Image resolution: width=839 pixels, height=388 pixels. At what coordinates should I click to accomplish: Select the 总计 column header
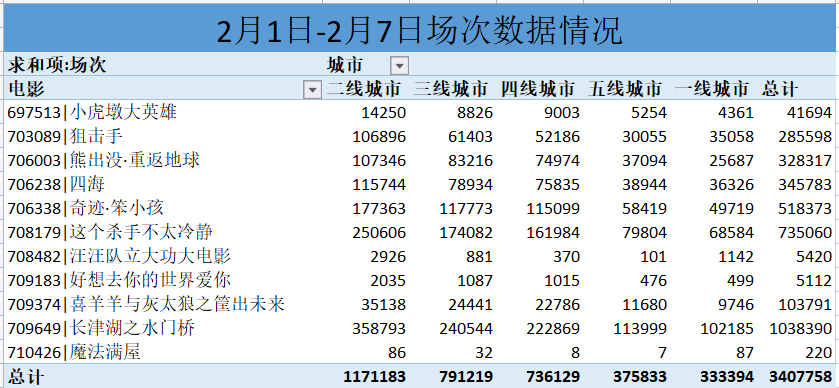(x=780, y=89)
